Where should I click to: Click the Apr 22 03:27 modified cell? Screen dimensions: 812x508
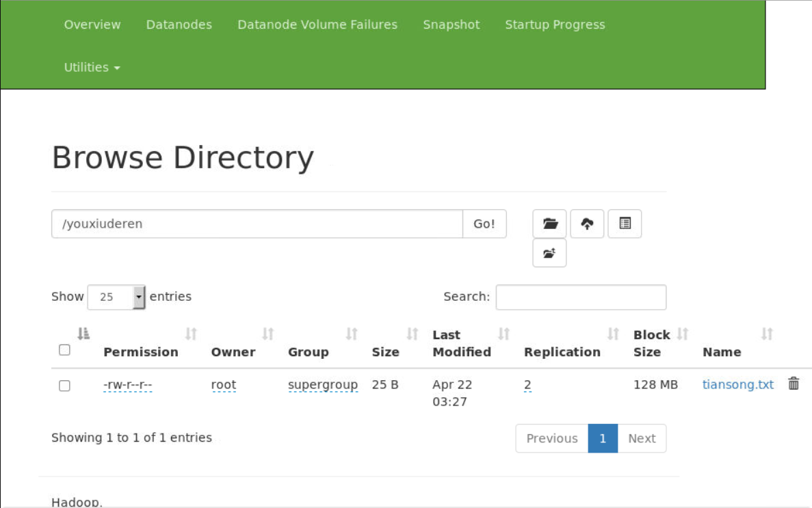click(x=453, y=393)
